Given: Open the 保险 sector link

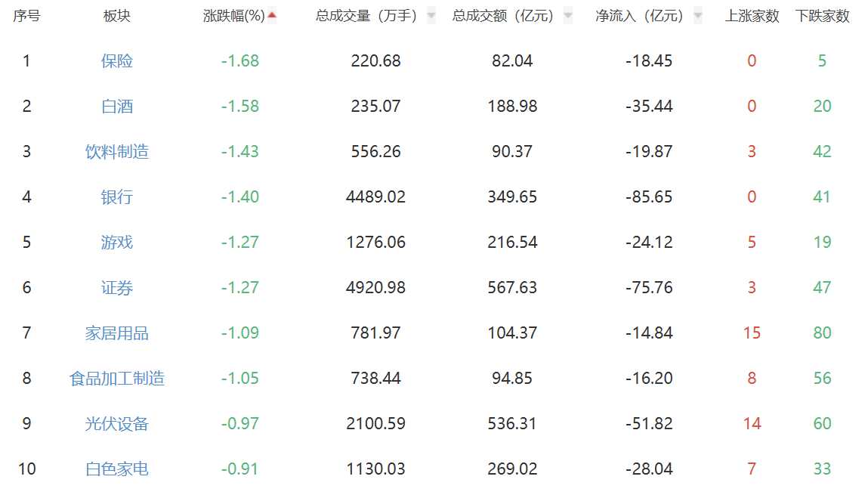Looking at the screenshot, I should [117, 61].
